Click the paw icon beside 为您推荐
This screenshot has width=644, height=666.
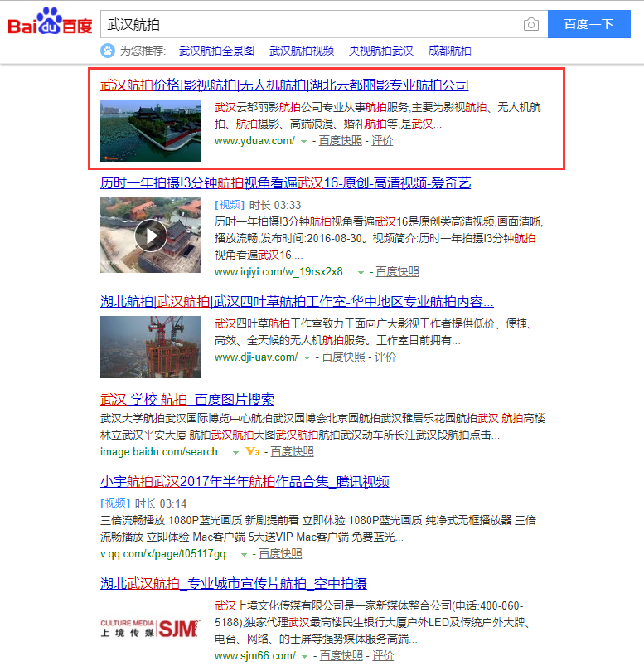108,51
